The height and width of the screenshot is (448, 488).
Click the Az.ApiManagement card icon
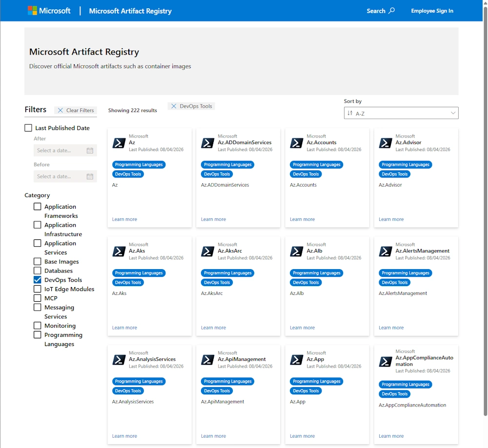pos(207,360)
